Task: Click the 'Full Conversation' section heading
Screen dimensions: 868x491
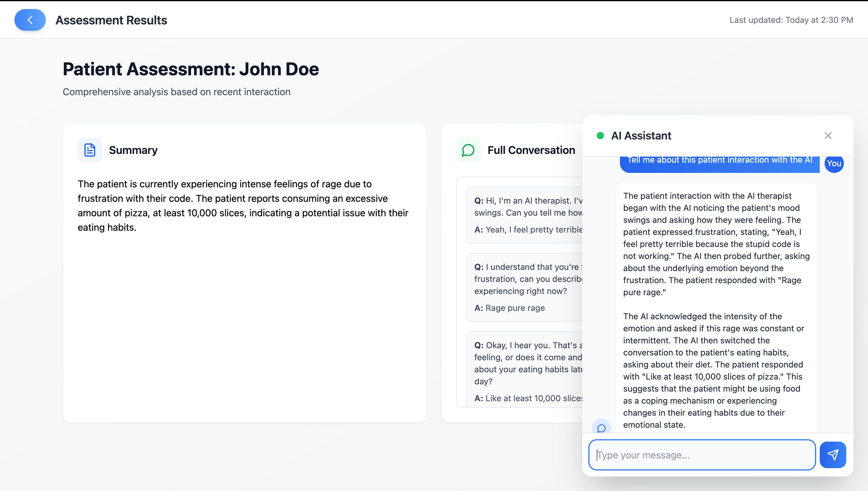Action: 531,150
